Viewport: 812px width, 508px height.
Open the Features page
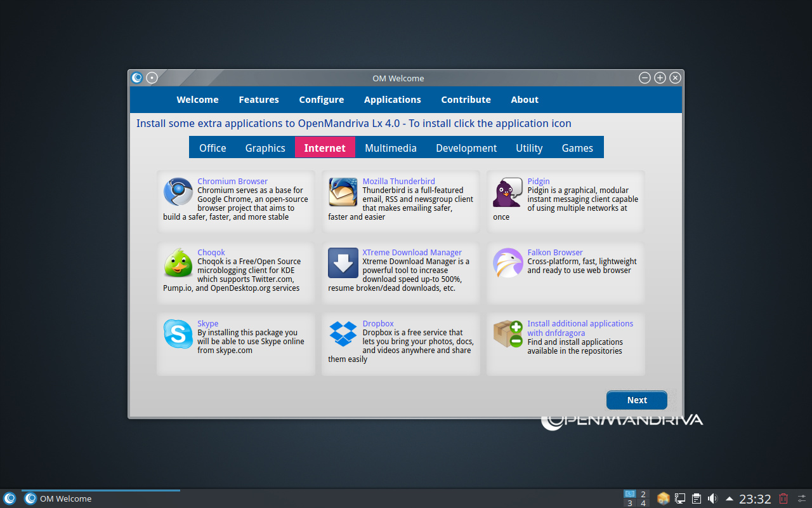tap(259, 100)
